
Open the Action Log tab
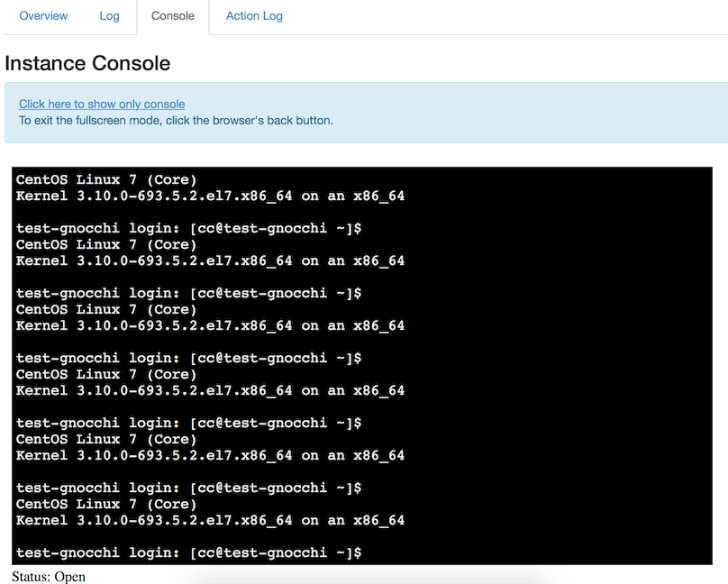click(x=254, y=16)
